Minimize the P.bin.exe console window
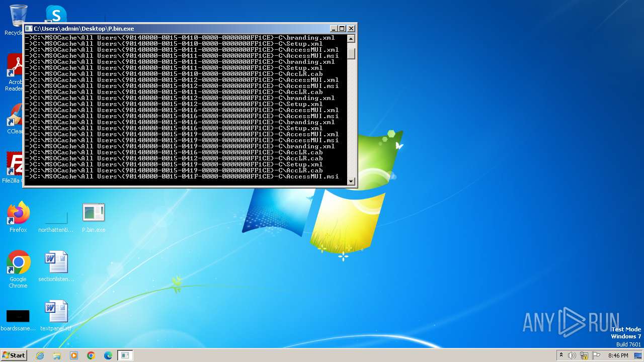Viewport: 644px width, 362px height. 333,29
